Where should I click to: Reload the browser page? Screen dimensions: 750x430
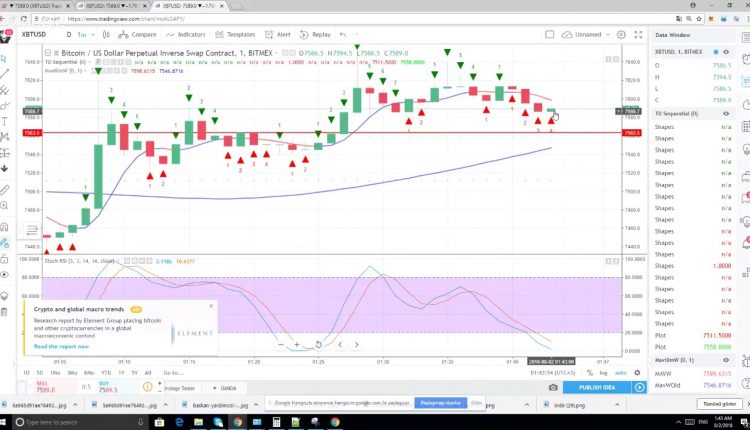coord(23,19)
